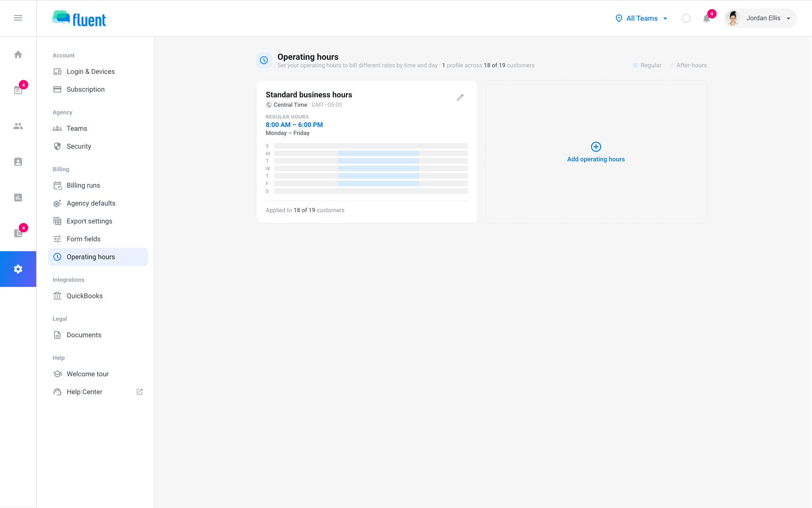The image size is (812, 508).
Task: Expand the All Teams dropdown
Action: tap(641, 18)
